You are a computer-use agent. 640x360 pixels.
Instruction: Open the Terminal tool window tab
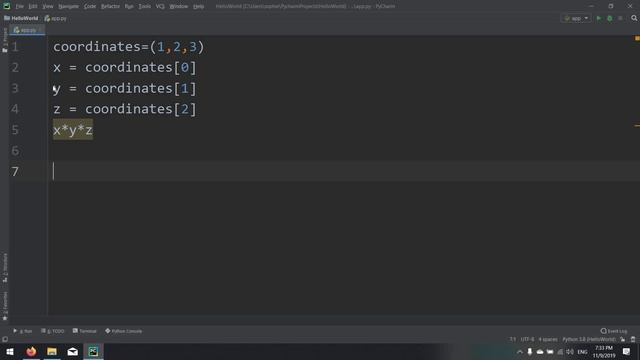[84, 331]
